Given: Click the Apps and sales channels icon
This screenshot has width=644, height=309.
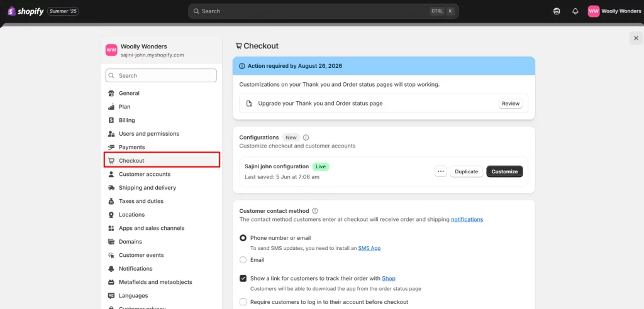Looking at the screenshot, I should 111,228.
